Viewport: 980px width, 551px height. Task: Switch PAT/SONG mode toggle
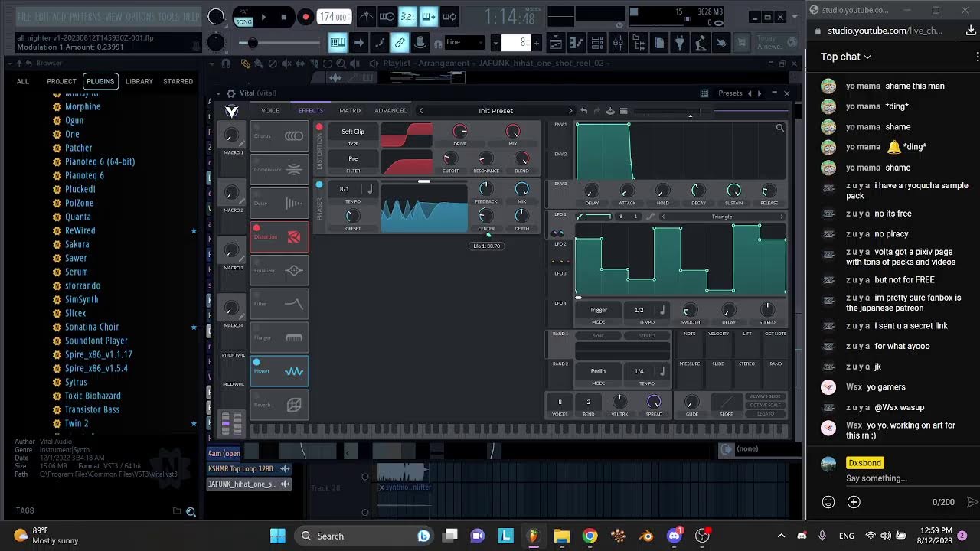[243, 17]
